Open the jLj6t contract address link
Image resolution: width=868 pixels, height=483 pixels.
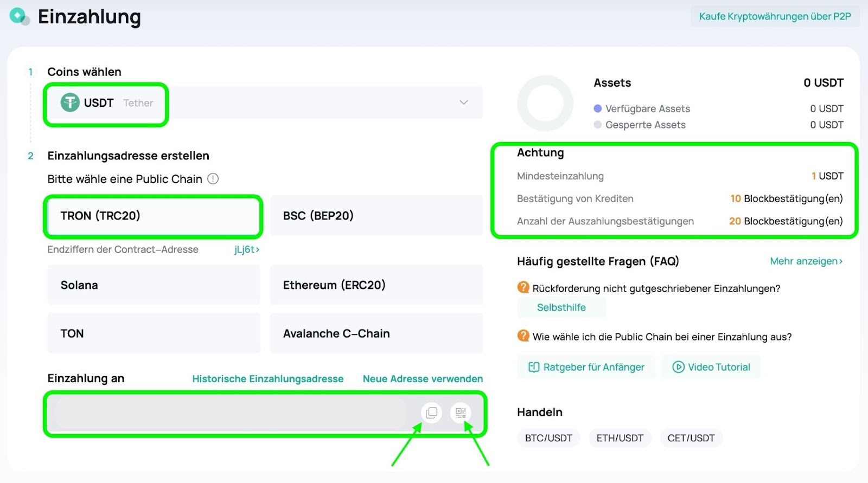[247, 249]
